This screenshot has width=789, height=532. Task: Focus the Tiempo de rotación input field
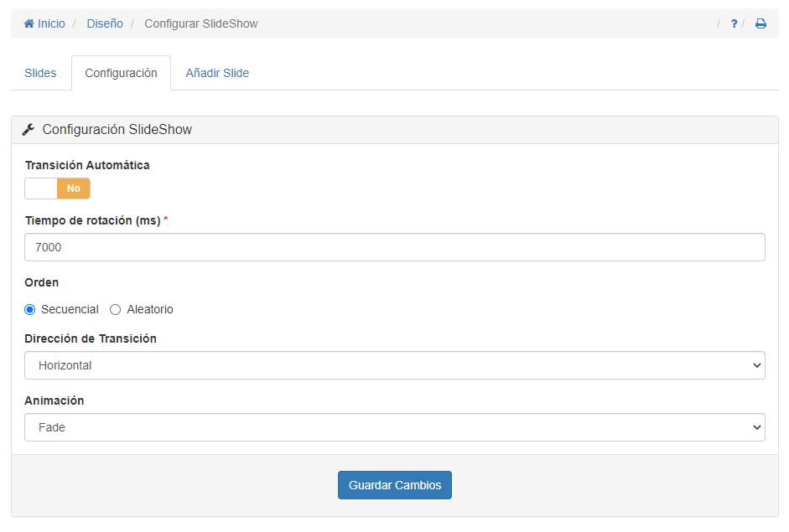point(394,246)
